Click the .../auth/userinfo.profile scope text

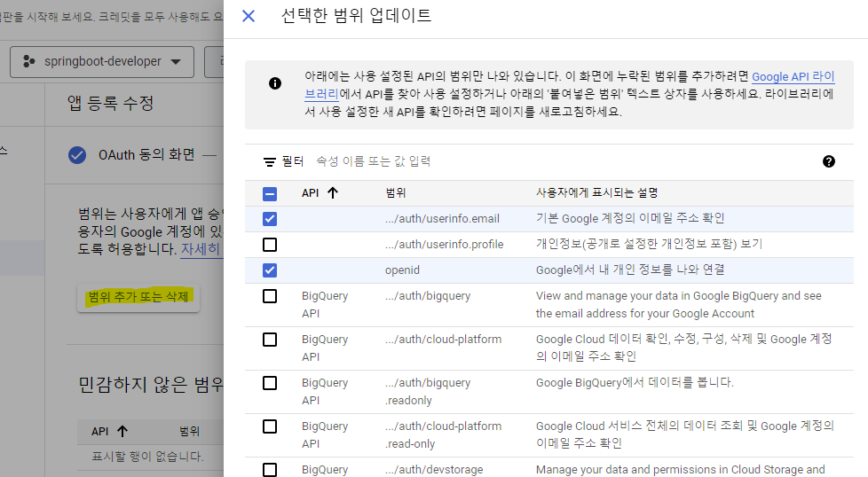[445, 245]
